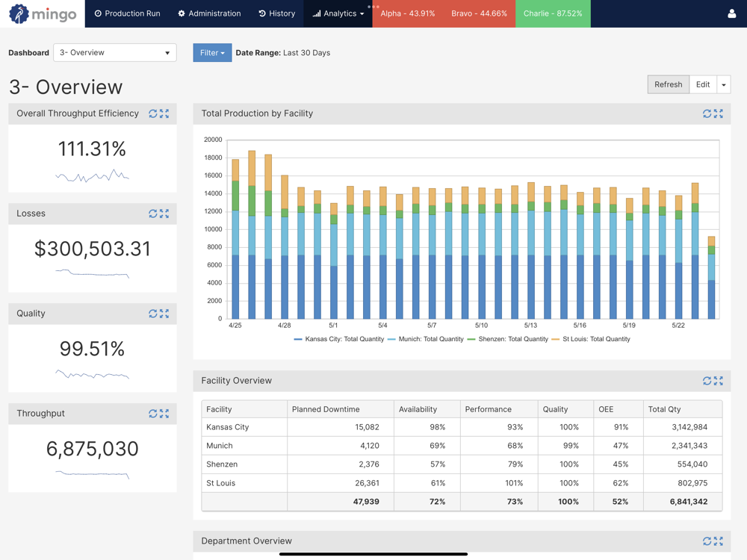Expand the Facility Overview panel to fullscreen
The height and width of the screenshot is (560, 747).
click(x=719, y=381)
